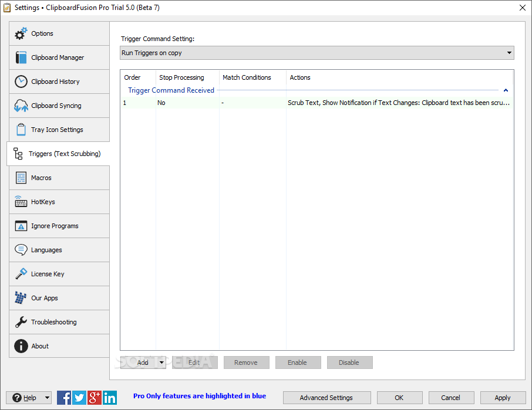Collapse the Trigger Command Received group
Image resolution: width=532 pixels, height=410 pixels.
506,90
